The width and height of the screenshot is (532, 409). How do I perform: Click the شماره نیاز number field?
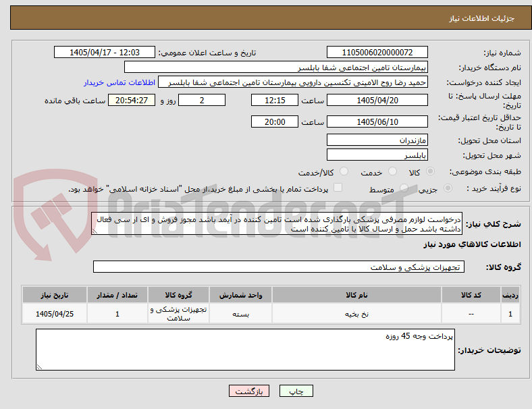coord(377,52)
